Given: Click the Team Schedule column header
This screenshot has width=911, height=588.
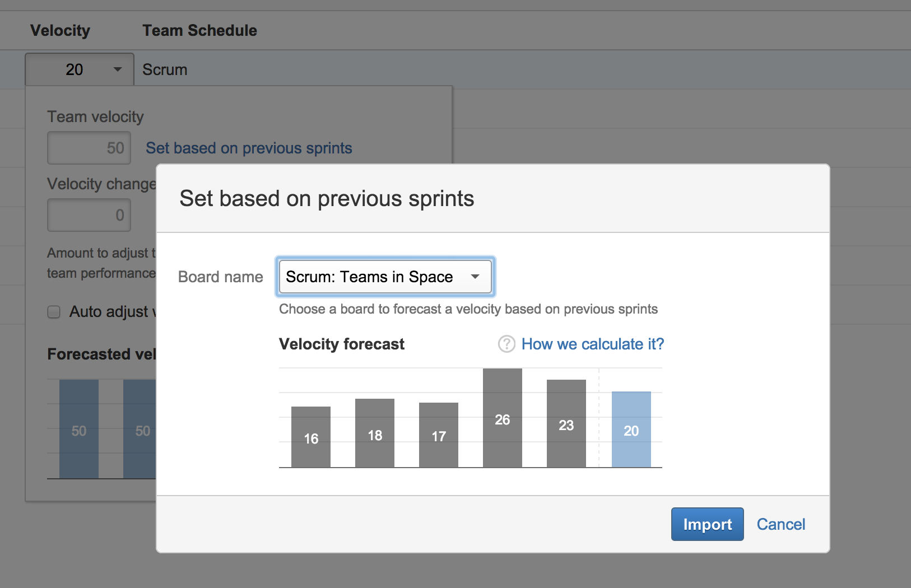Looking at the screenshot, I should [199, 30].
